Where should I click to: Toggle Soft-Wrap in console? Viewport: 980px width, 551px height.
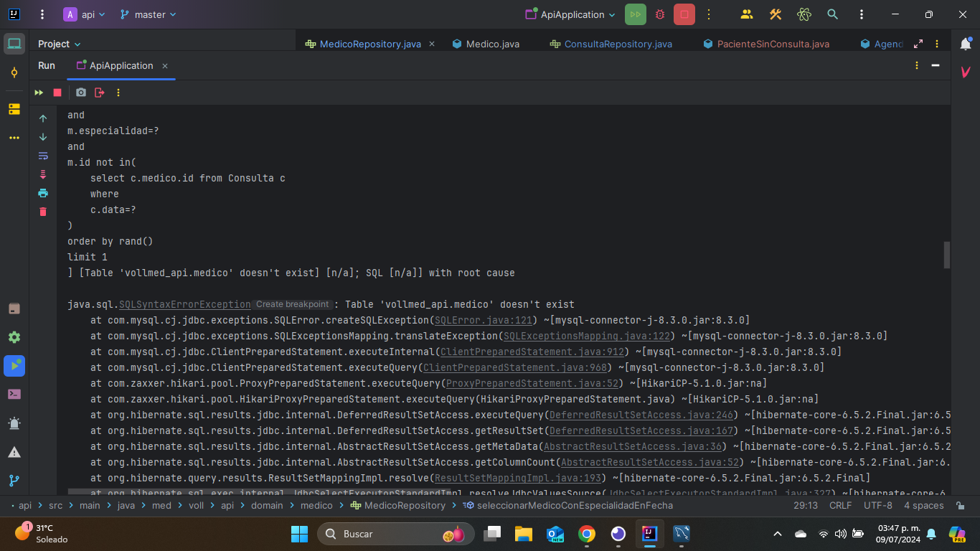click(43, 156)
